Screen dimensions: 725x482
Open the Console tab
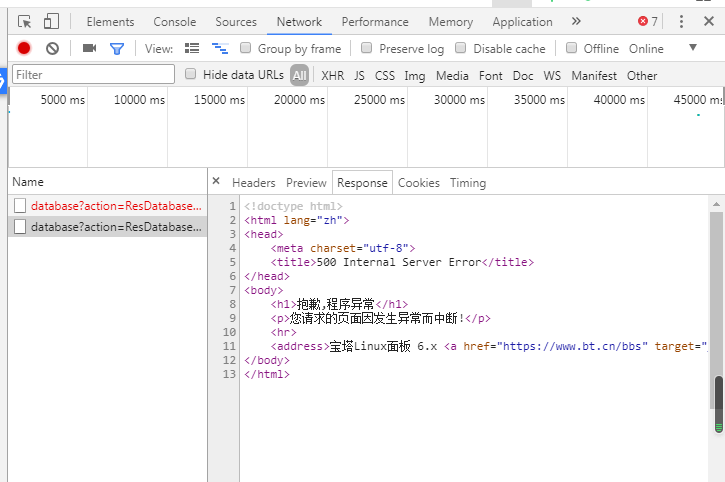coord(175,22)
